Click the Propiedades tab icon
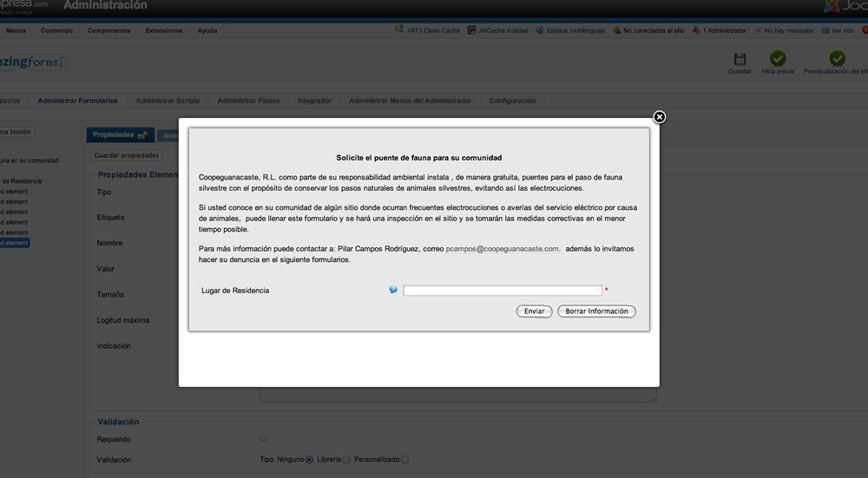Viewport: 868px width, 478px height. pos(142,134)
